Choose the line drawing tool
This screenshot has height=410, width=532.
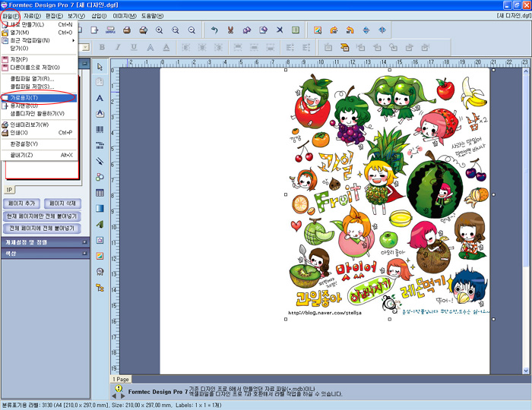click(100, 161)
